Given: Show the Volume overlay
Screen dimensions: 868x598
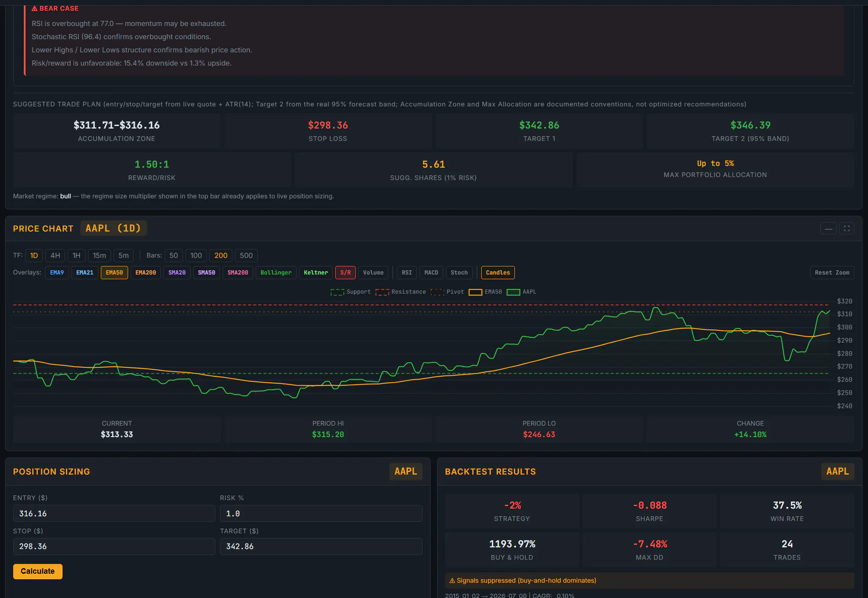Looking at the screenshot, I should click(x=373, y=272).
